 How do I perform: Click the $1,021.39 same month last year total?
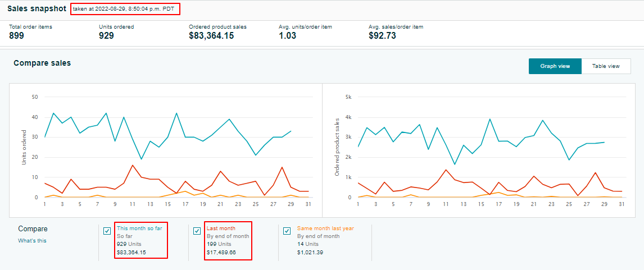click(x=310, y=253)
